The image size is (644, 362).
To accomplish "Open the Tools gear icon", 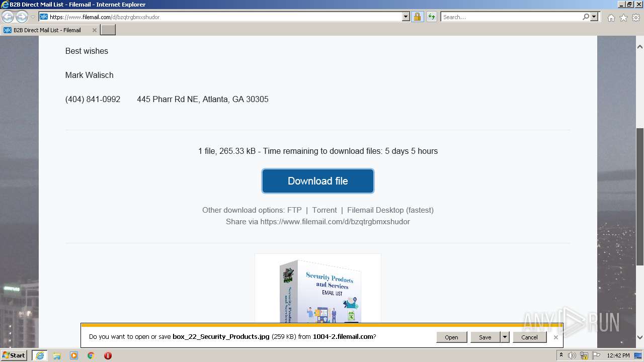I will 635,18.
